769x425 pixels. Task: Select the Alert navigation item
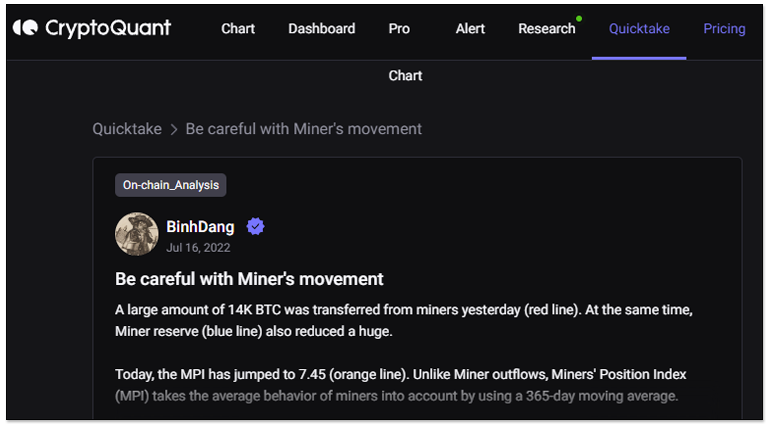click(x=470, y=28)
